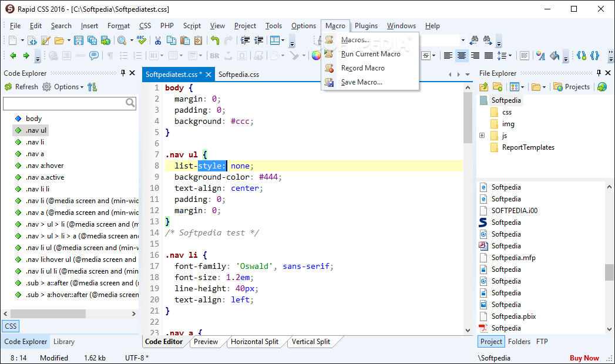Navigate forward with the green right arrow
This screenshot has height=364, width=615.
coord(26,56)
